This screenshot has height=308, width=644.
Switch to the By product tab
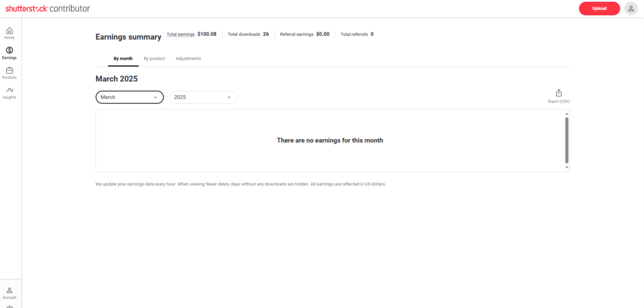(x=155, y=59)
